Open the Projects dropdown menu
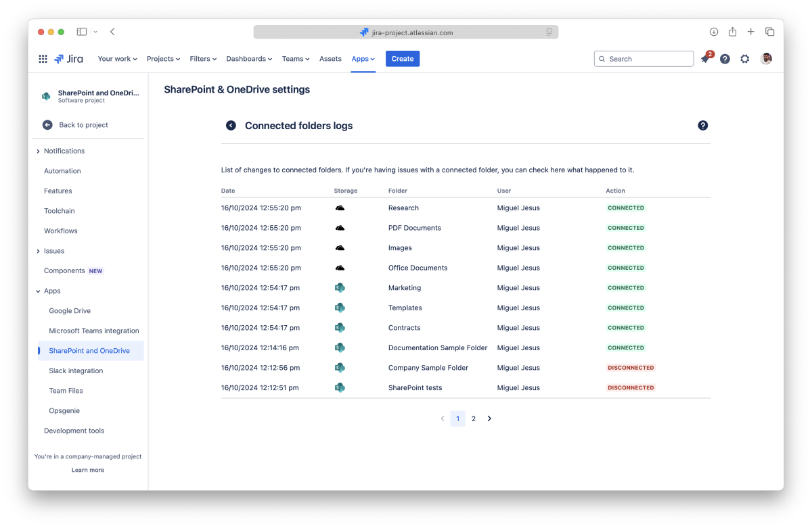Image resolution: width=812 pixels, height=528 pixels. coord(163,59)
